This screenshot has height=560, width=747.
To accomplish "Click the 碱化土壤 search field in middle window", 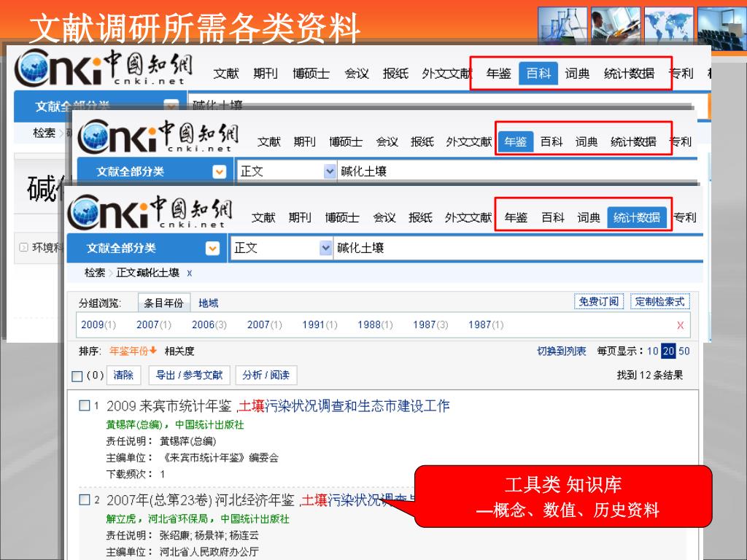I will coord(518,171).
